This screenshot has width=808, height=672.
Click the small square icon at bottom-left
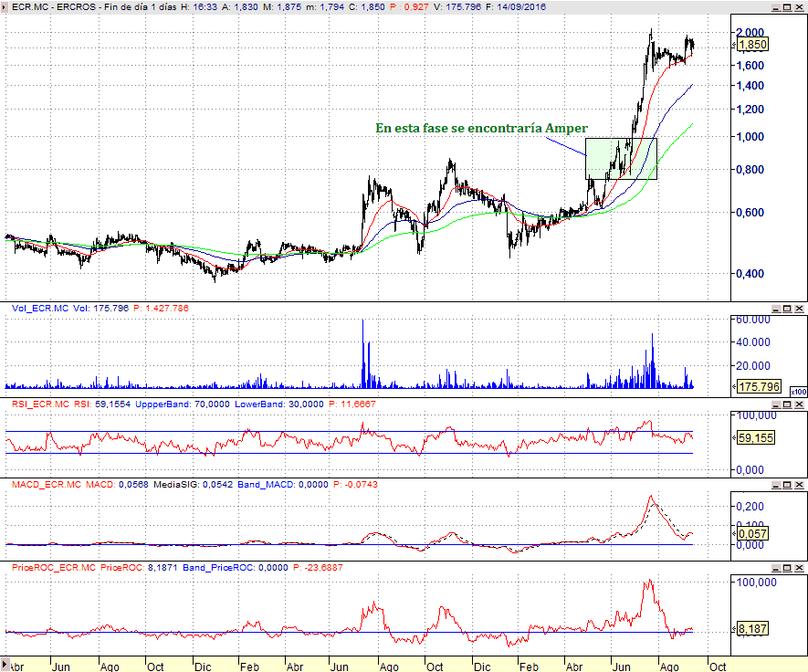(x=6, y=662)
